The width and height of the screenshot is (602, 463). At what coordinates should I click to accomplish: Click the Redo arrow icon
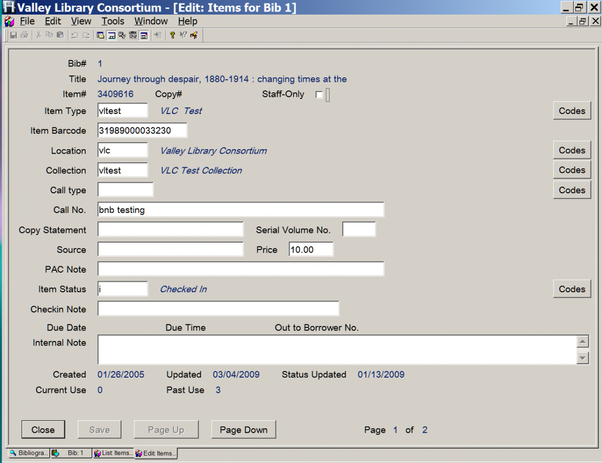[86, 35]
